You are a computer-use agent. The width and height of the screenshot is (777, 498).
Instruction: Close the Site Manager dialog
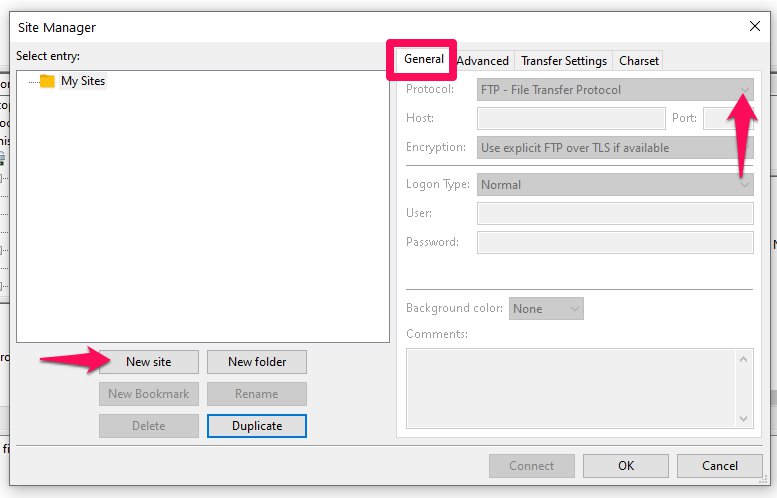754,26
